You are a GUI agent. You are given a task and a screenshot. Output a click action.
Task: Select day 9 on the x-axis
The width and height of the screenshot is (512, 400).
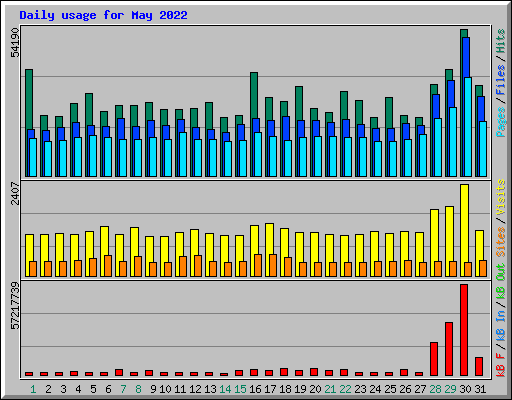point(153,389)
